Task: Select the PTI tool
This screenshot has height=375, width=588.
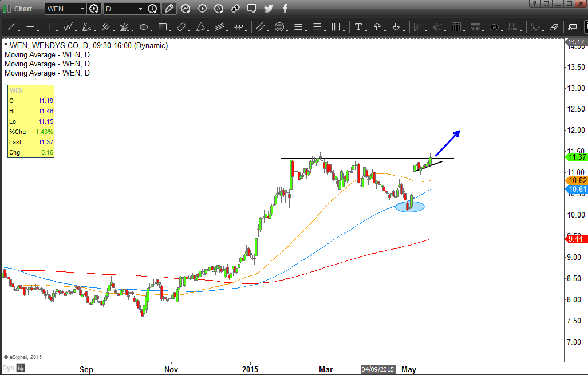Action: pyautogui.click(x=512, y=27)
